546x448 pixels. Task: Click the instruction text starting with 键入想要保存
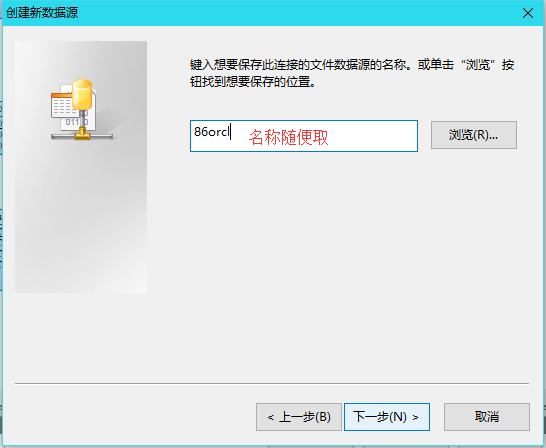click(x=352, y=73)
